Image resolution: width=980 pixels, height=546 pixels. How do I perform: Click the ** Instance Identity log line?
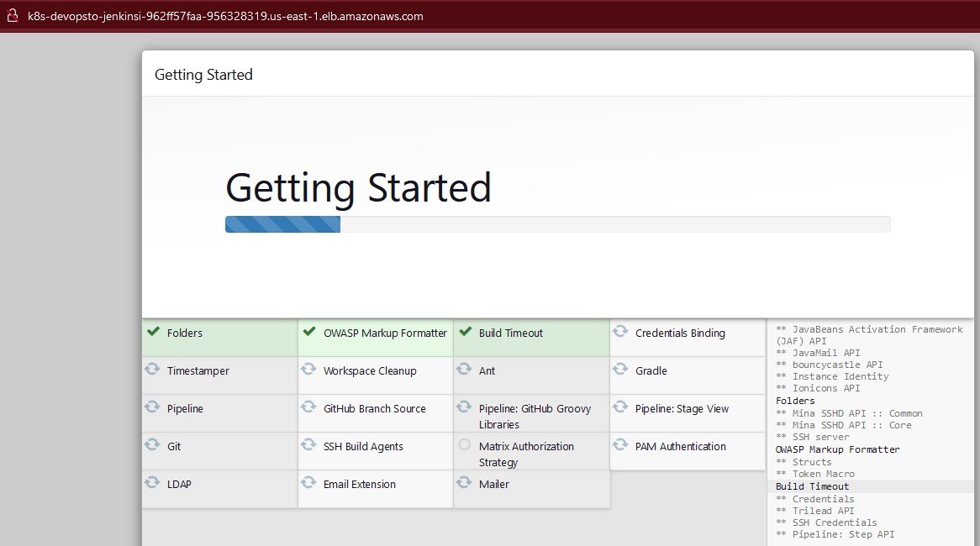[832, 376]
